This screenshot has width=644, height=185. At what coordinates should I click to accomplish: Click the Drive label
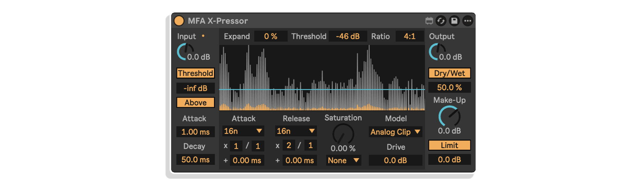coord(396,147)
